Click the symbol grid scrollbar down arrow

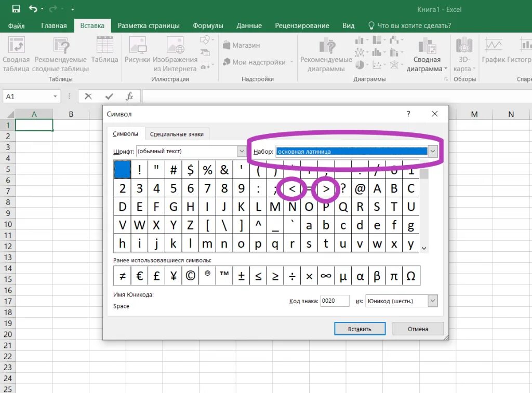coord(424,249)
